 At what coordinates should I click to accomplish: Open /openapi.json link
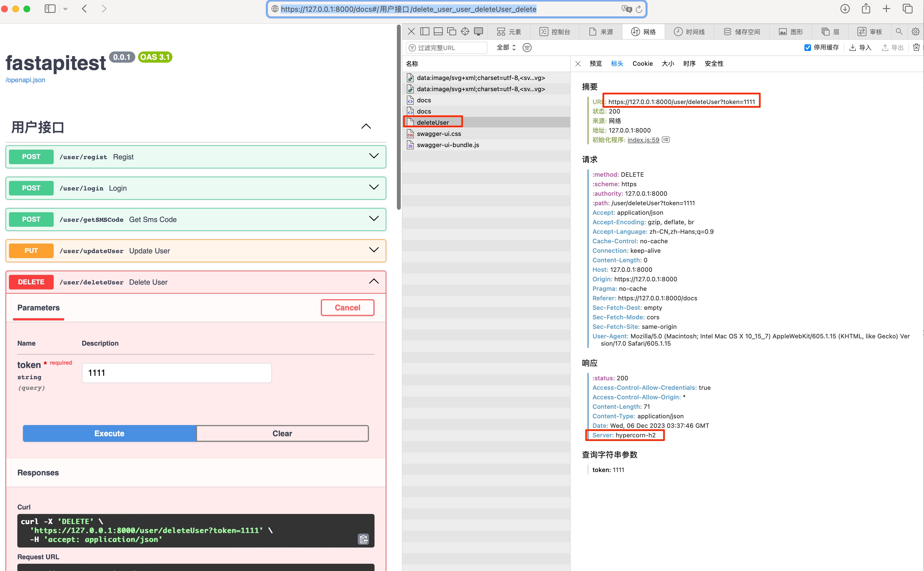25,80
